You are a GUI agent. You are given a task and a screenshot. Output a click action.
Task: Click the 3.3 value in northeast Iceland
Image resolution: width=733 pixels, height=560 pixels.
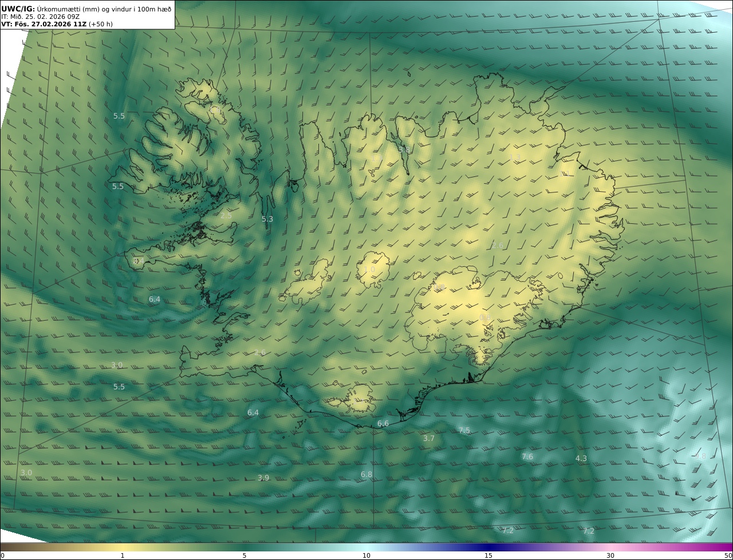tap(515, 157)
